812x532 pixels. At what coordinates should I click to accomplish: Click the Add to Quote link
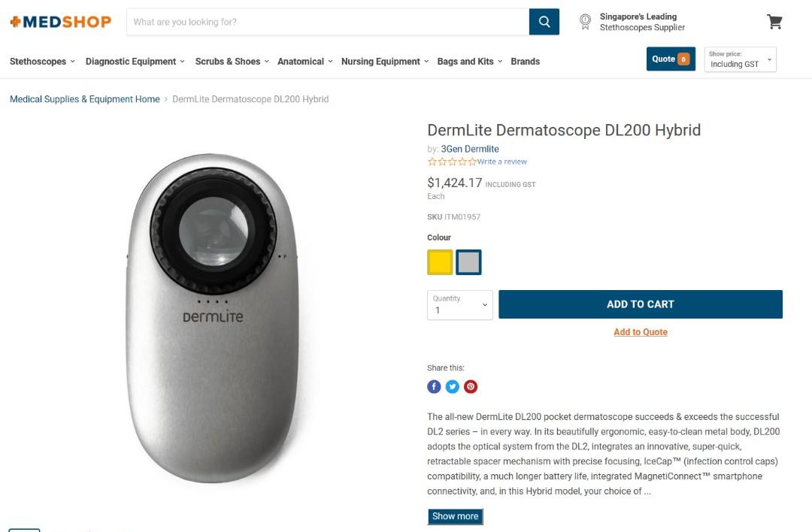tap(641, 331)
